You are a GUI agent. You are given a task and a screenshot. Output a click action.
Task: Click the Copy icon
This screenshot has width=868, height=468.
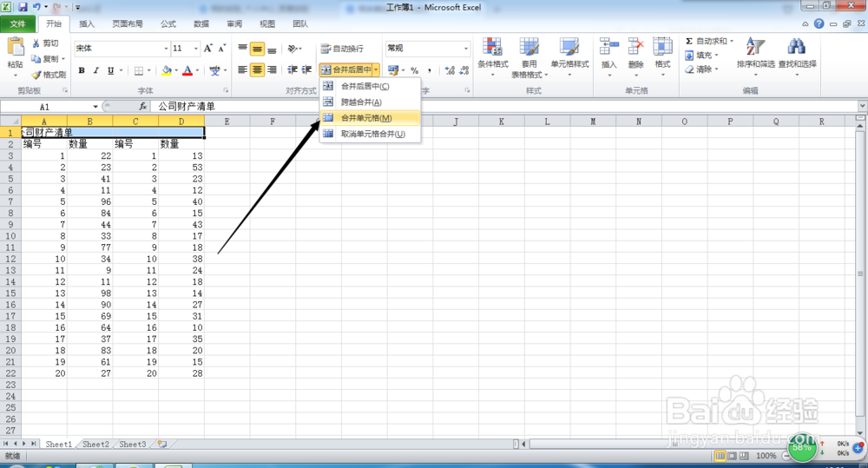36,59
